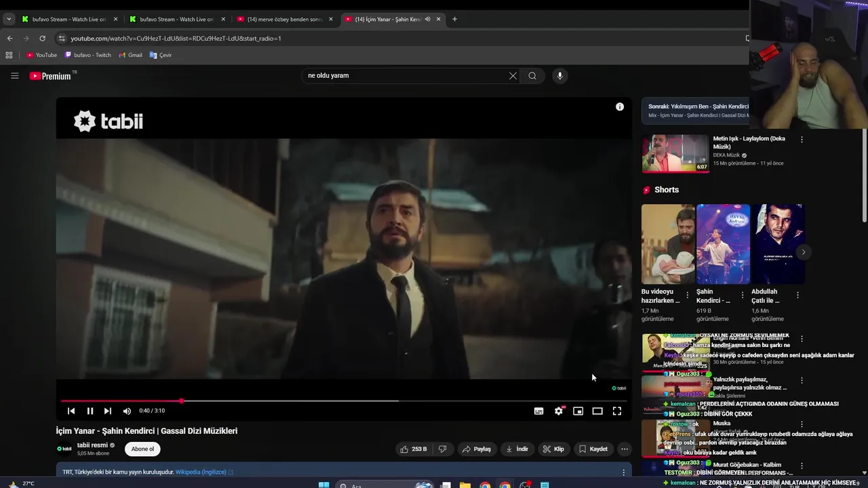
Task: Open the Wikipedia (İngilizce) link
Action: click(x=201, y=472)
